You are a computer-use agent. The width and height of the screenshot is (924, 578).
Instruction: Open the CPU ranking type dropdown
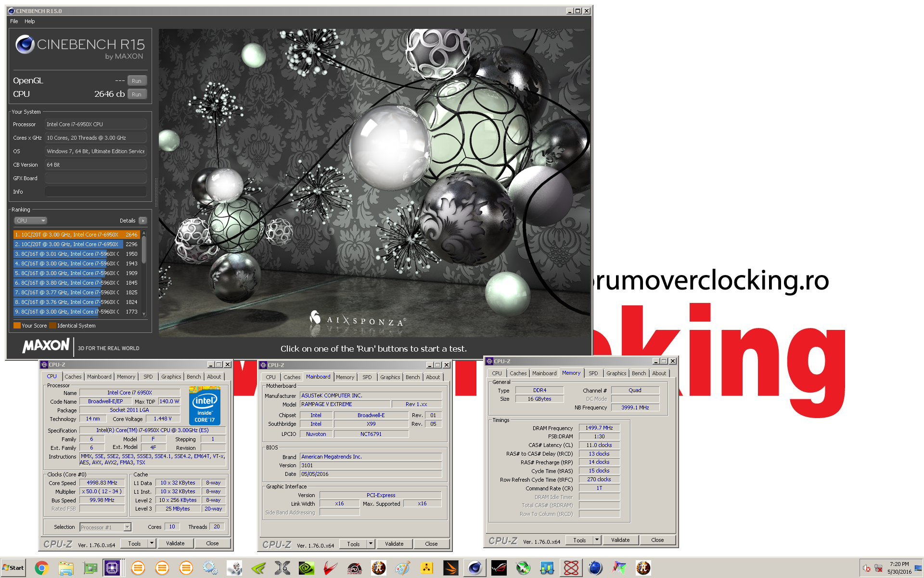(x=30, y=221)
